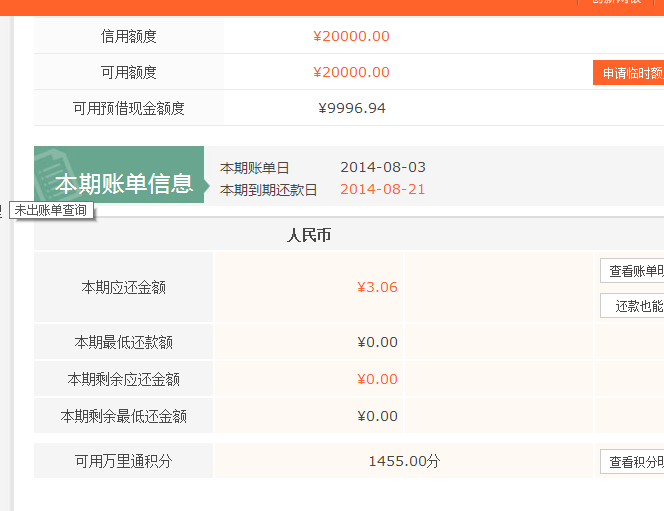The height and width of the screenshot is (511, 664).
Task: Select the 本期账单信息 banner title
Action: pos(124,184)
